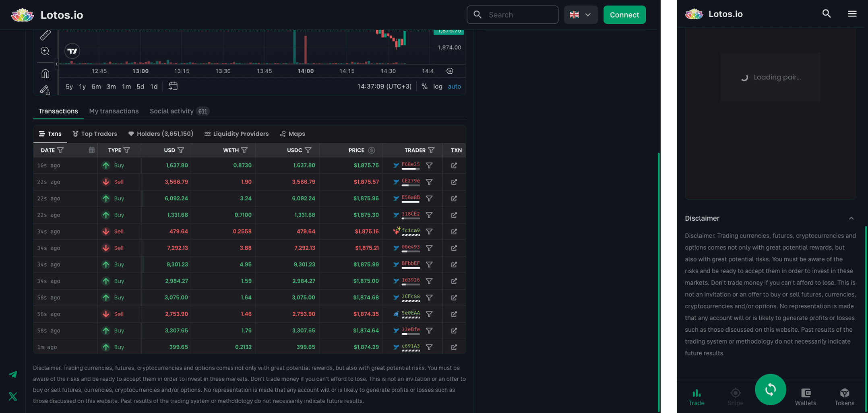Click the zoom-in tool in chart toolbar
The height and width of the screenshot is (413, 868).
point(45,51)
